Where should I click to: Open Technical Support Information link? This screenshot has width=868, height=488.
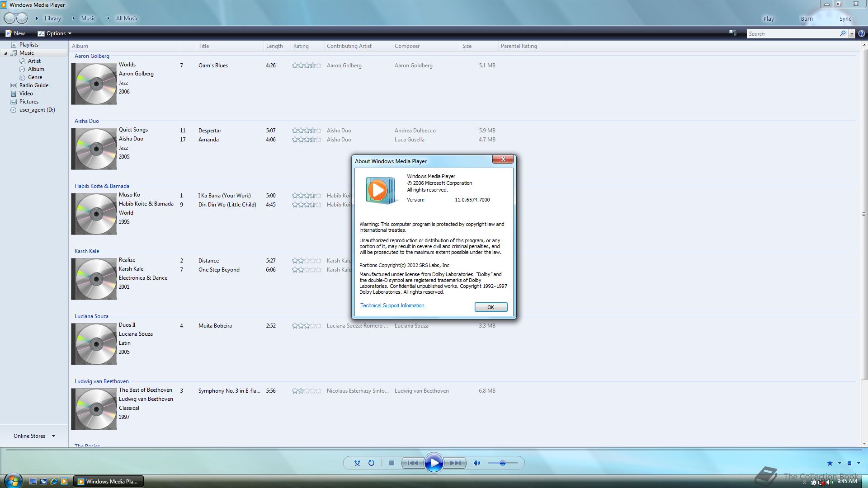pyautogui.click(x=392, y=305)
